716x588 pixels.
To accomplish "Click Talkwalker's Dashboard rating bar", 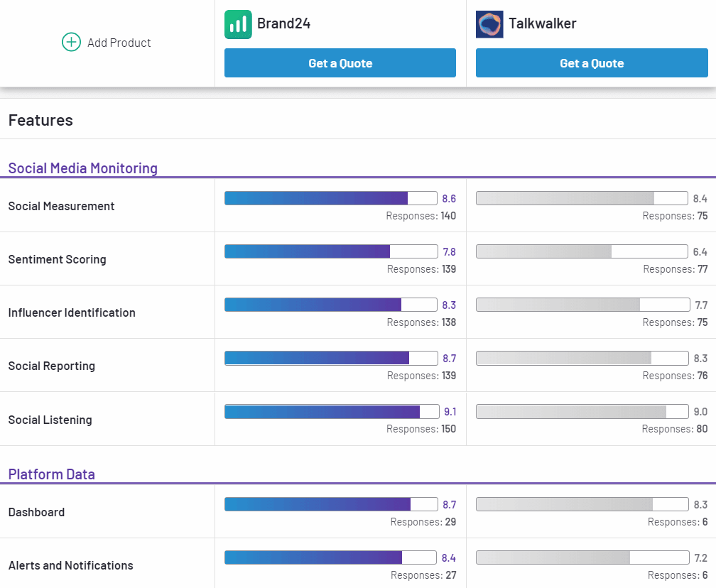I will [x=582, y=504].
